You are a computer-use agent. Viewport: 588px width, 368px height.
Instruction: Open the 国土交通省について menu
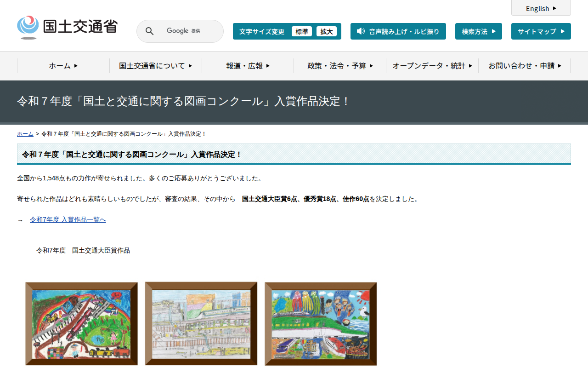[x=156, y=66]
